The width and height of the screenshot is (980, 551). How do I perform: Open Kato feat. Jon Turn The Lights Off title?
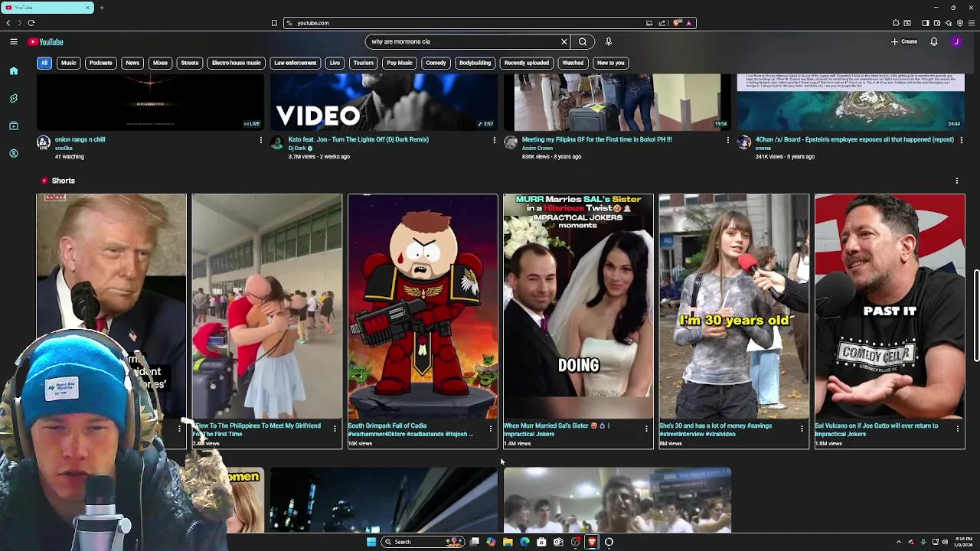click(358, 139)
